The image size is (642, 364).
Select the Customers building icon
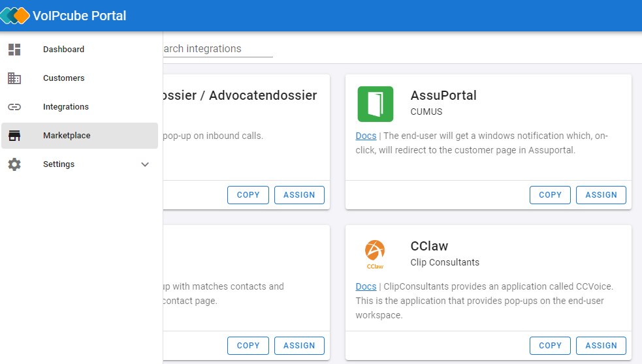point(14,78)
